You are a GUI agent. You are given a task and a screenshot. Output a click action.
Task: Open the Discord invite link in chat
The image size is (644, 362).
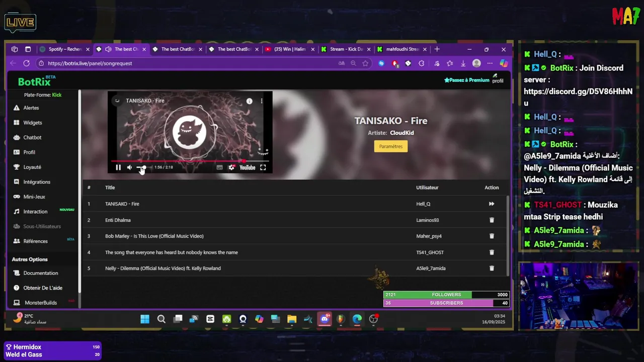click(x=578, y=98)
